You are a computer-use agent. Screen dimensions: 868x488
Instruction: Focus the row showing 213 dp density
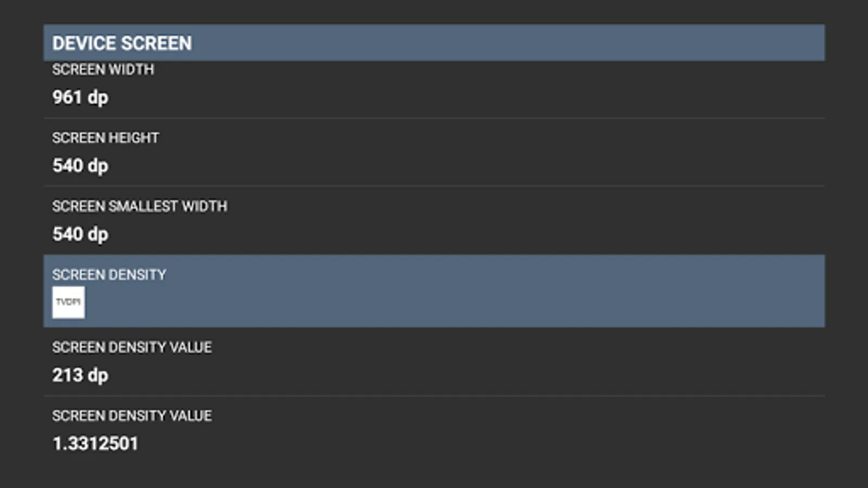click(434, 362)
